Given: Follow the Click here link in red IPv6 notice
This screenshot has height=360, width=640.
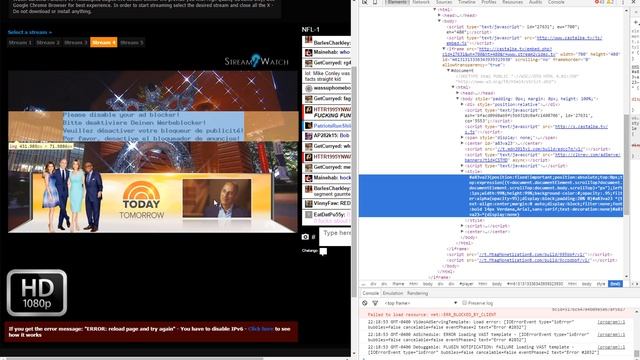Looking at the screenshot, I should tap(260, 329).
